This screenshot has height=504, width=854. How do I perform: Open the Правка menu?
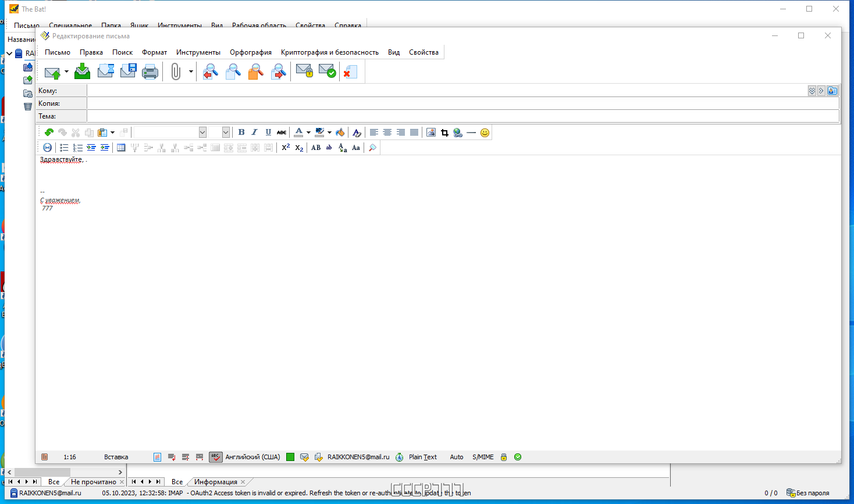[x=91, y=52]
